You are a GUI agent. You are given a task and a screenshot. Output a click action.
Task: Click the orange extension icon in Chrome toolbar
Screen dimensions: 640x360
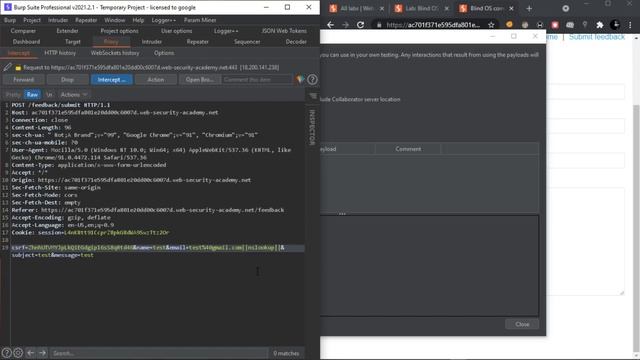point(509,24)
